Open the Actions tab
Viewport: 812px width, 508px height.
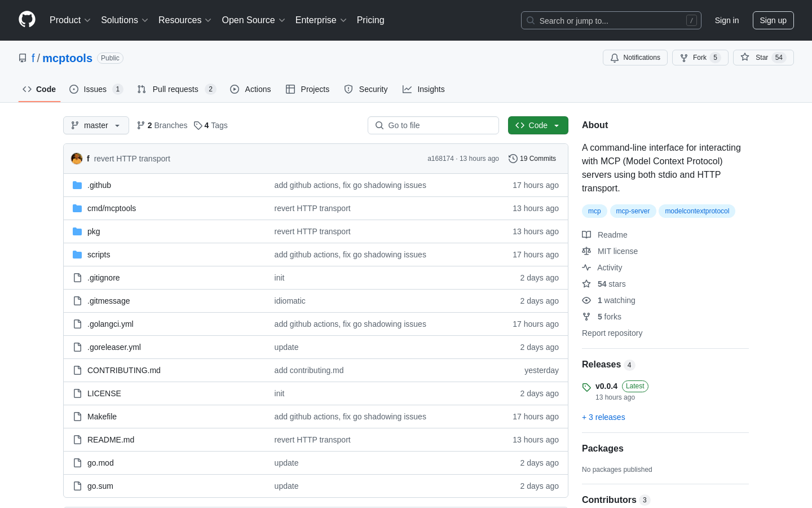[x=250, y=89]
